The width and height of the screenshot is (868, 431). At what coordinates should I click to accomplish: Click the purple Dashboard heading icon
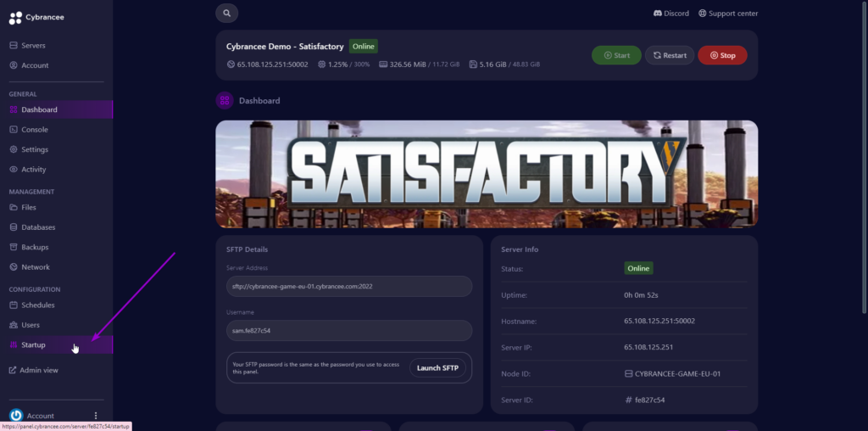point(225,101)
